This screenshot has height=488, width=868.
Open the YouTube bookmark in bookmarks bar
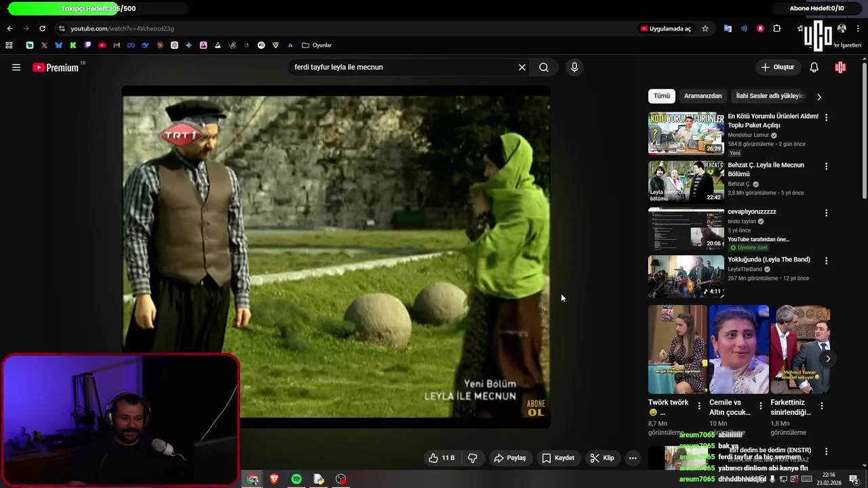(x=102, y=45)
